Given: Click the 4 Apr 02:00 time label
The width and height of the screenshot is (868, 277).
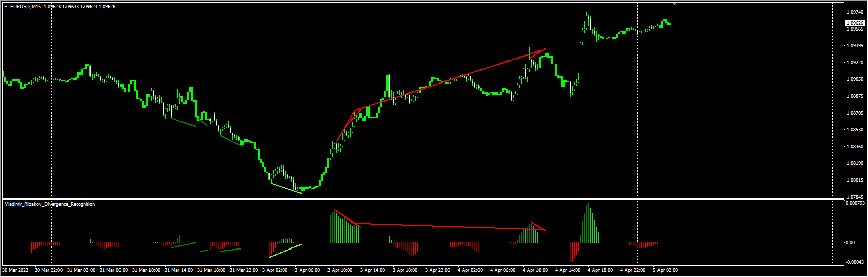Looking at the screenshot, I should (470, 270).
